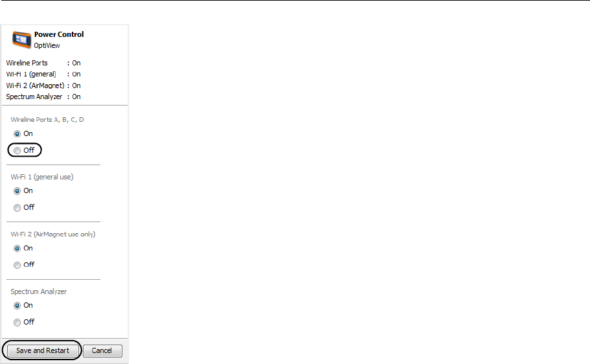
Task: Click the Save and Restart button
Action: [x=43, y=350]
